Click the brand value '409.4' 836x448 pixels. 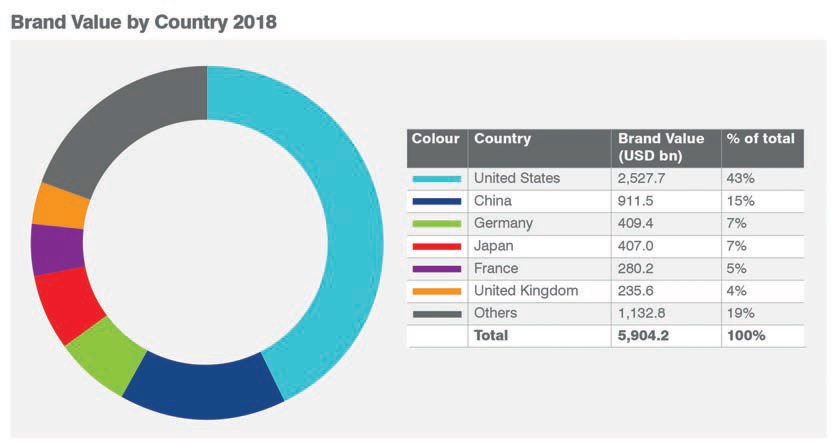coord(635,223)
